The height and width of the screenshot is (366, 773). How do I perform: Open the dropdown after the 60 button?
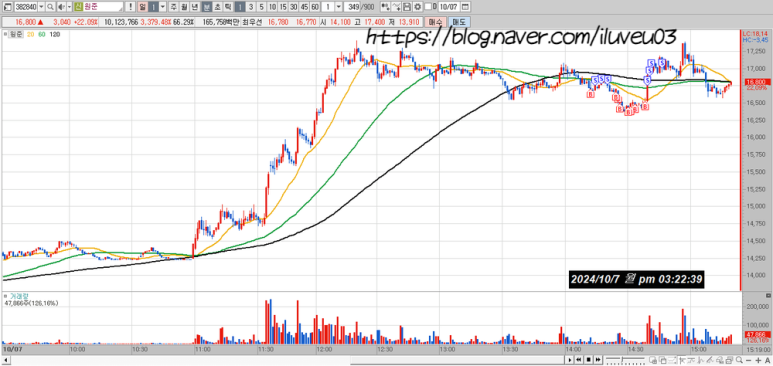coord(339,7)
